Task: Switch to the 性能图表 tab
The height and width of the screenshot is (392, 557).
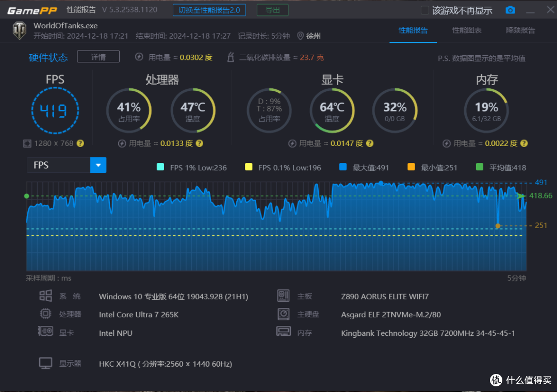Action: [467, 30]
